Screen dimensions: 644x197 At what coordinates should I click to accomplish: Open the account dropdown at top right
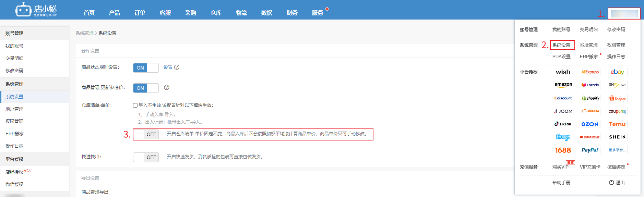point(624,14)
